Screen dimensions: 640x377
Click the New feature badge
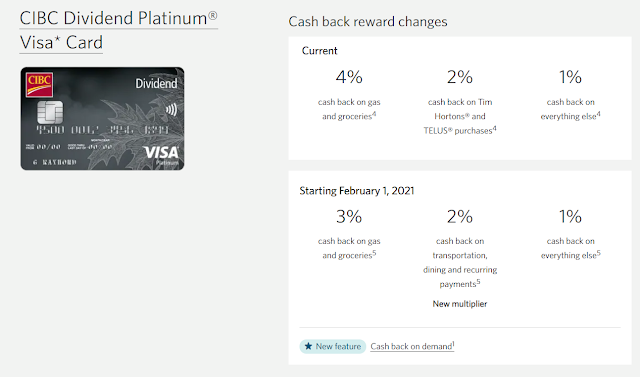pyautogui.click(x=333, y=346)
